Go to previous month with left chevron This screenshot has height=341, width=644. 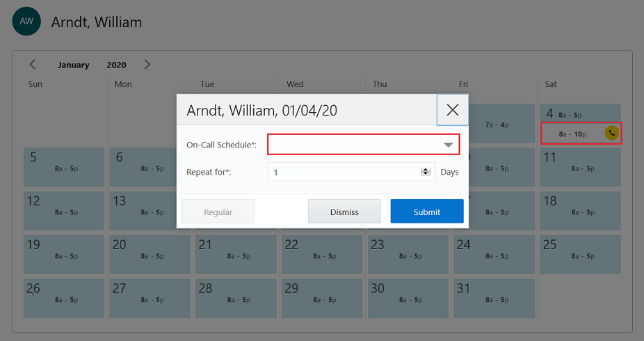(33, 65)
